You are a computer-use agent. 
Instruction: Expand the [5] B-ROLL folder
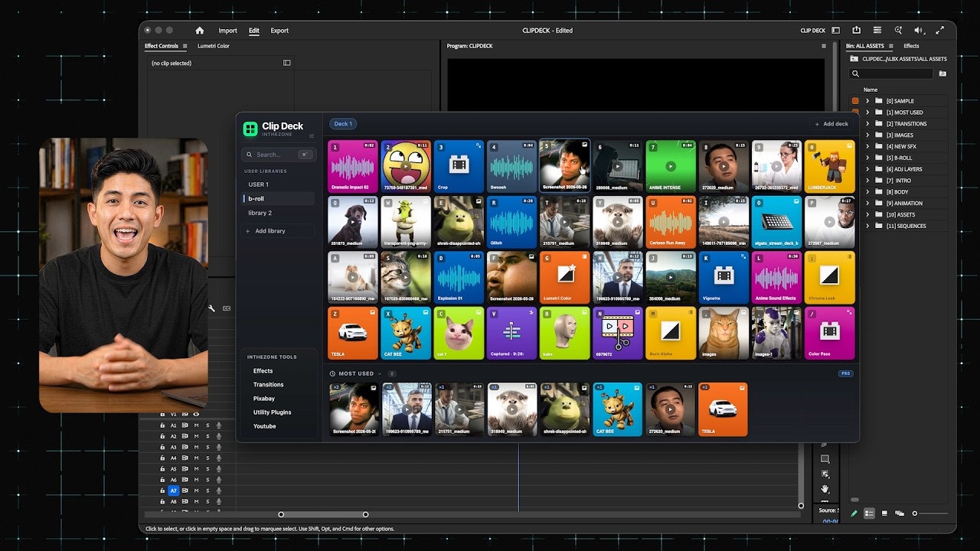867,158
